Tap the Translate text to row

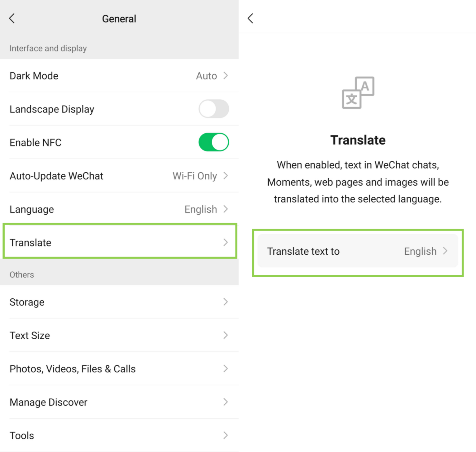click(x=357, y=251)
